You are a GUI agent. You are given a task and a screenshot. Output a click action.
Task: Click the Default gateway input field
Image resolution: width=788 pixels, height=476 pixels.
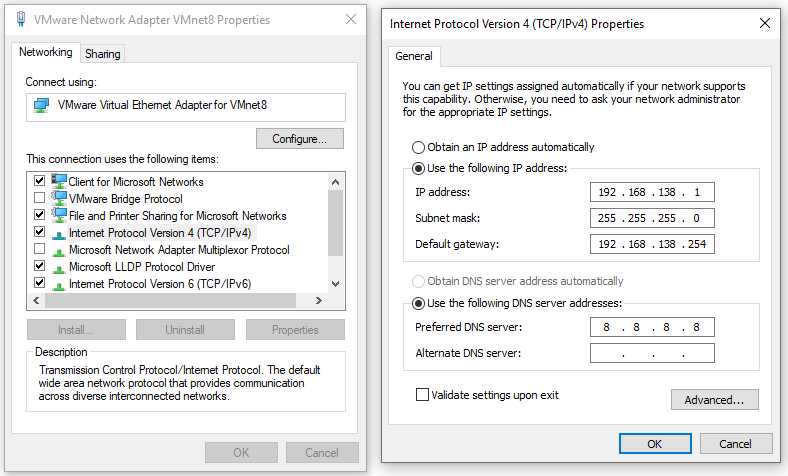click(652, 244)
